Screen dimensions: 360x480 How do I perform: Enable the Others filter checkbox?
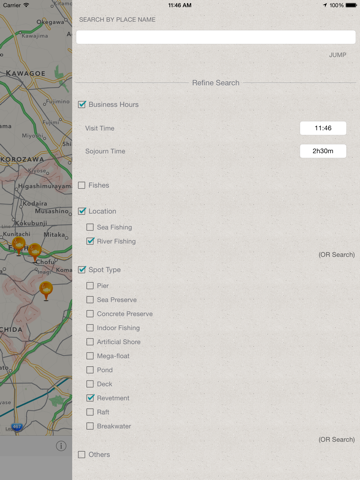coord(82,454)
